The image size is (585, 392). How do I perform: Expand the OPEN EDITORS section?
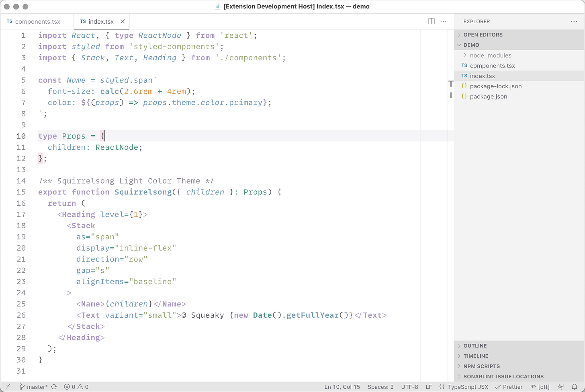[520, 35]
